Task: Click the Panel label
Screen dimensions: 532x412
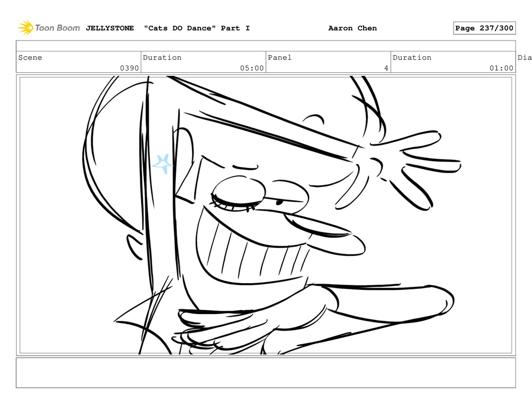Action: coord(280,57)
